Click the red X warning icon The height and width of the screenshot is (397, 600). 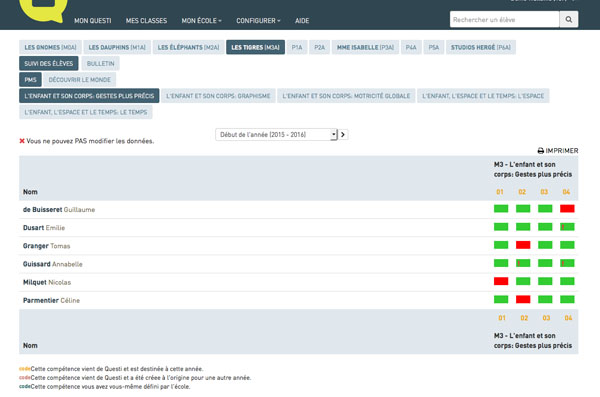click(x=22, y=141)
